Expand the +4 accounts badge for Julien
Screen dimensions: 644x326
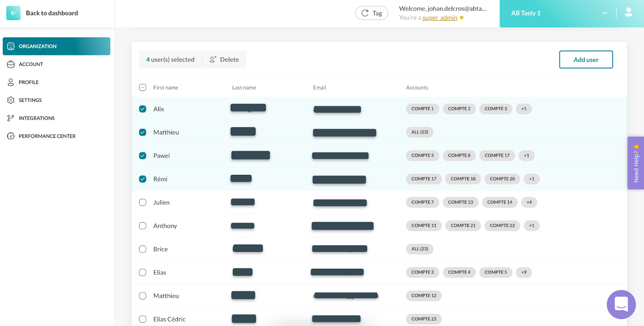(x=529, y=202)
